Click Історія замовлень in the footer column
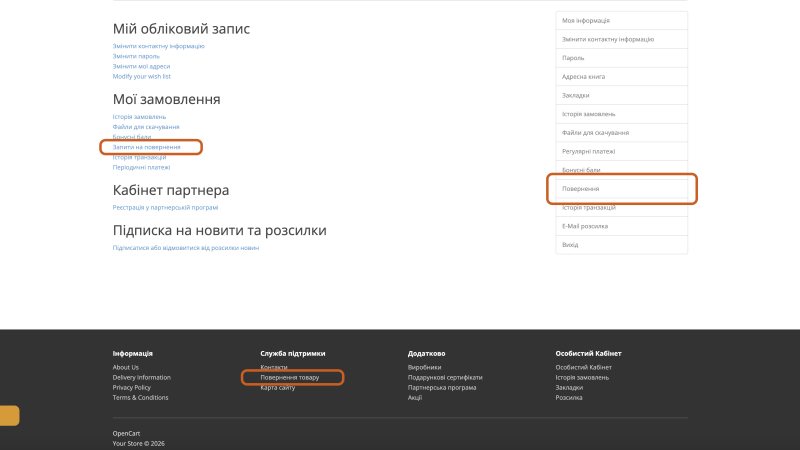This screenshot has width=800, height=450. [582, 378]
